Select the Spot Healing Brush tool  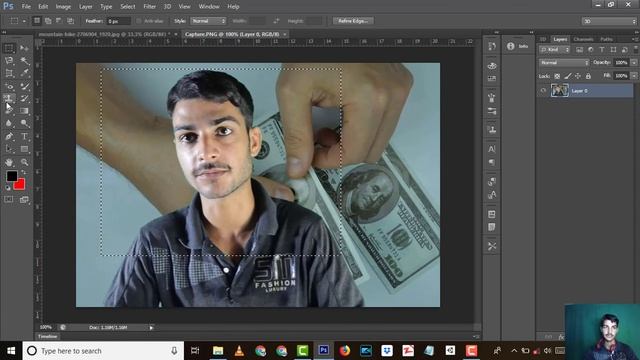[x=9, y=86]
